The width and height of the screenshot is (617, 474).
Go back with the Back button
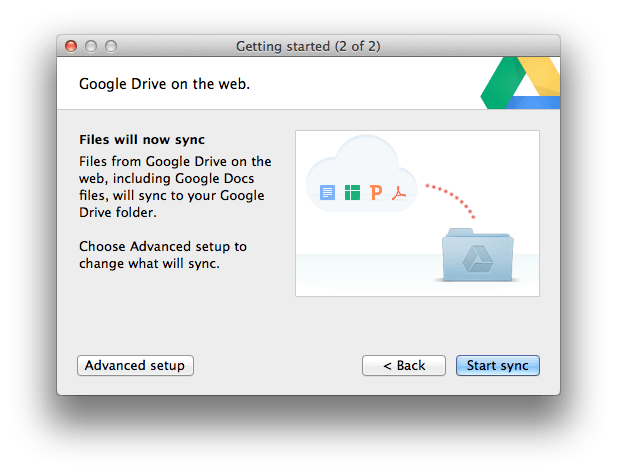404,365
